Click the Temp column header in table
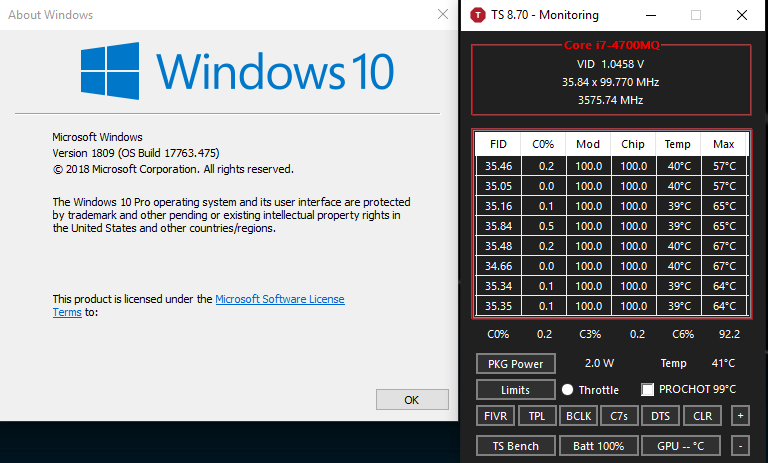 678,144
